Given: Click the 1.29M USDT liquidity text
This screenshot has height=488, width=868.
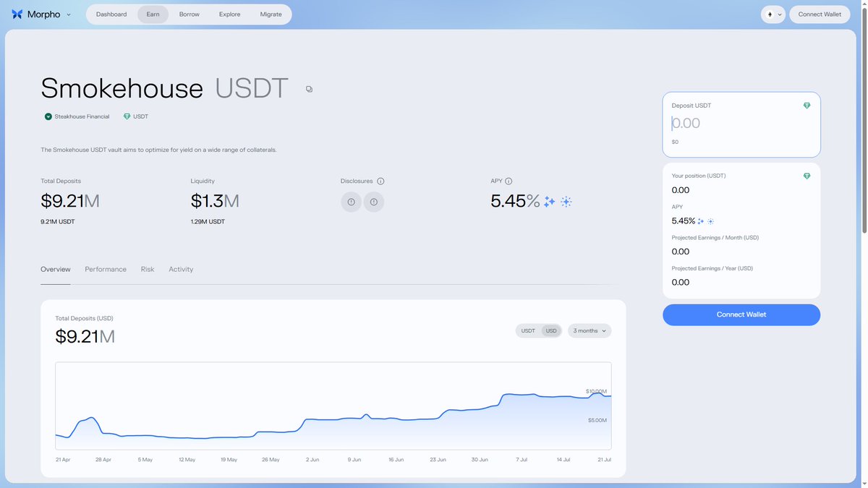Looking at the screenshot, I should pos(208,222).
